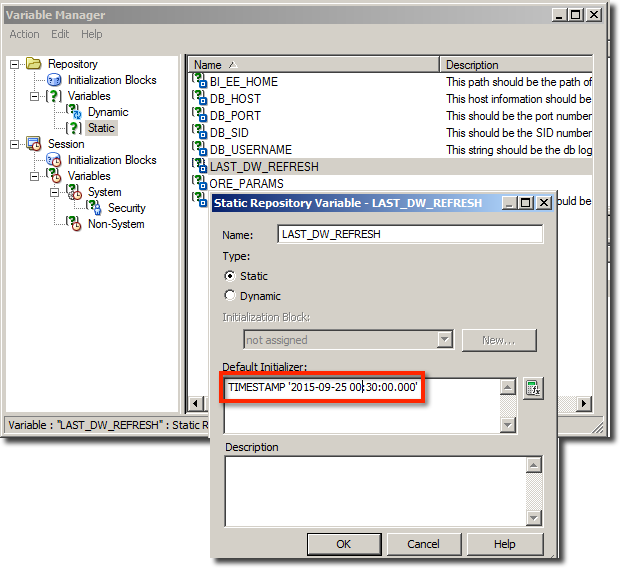Select the Static node in Repository tree
The width and height of the screenshot is (620, 568).
click(x=101, y=128)
